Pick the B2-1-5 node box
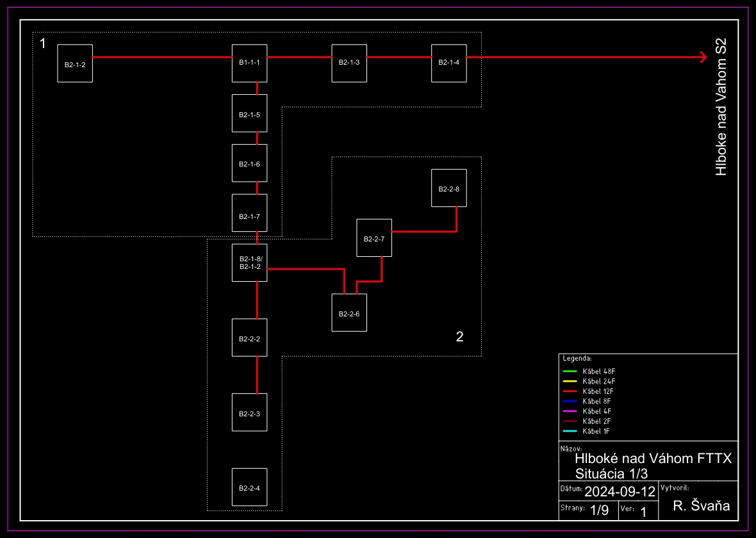 pos(249,113)
